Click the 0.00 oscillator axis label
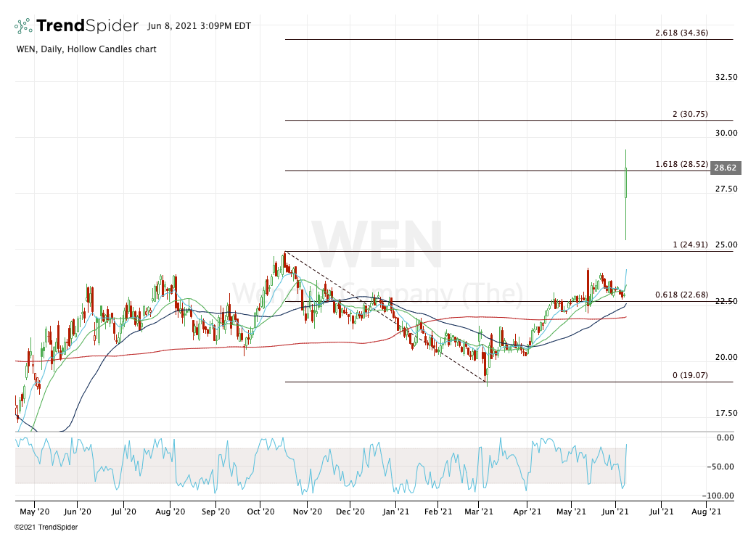Screen dimensions: 756x534 725,438
